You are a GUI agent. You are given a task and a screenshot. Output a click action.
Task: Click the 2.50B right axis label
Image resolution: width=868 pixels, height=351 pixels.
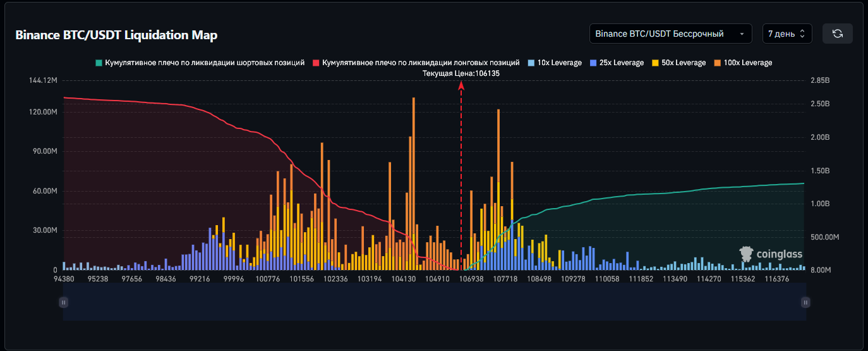(x=819, y=104)
